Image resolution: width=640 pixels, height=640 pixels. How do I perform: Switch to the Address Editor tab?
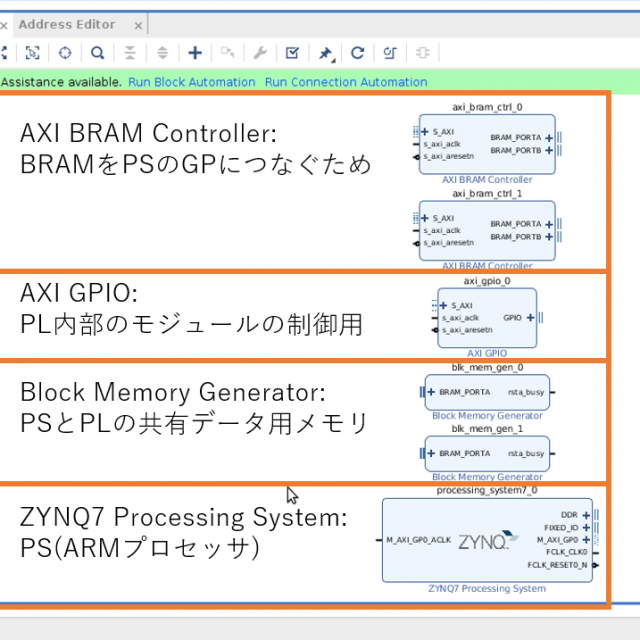point(67,24)
